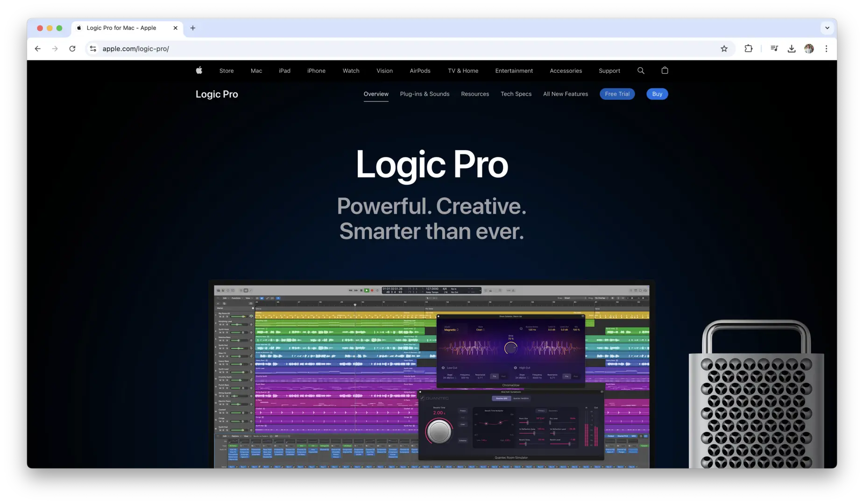This screenshot has height=504, width=864.
Task: Click the blue Buy button
Action: pos(657,94)
